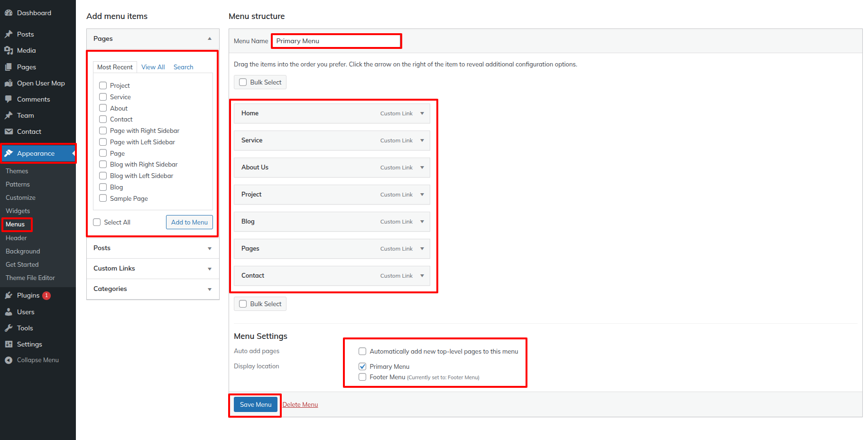Open the Widgets submenu item
Screen dimensions: 868x440
coord(18,211)
